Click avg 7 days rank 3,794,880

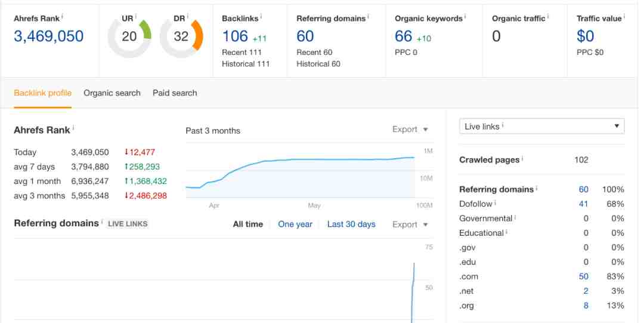(90, 167)
